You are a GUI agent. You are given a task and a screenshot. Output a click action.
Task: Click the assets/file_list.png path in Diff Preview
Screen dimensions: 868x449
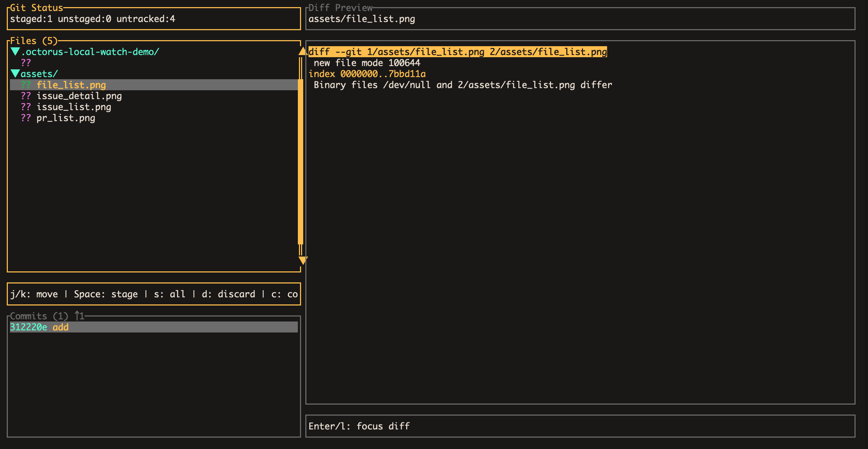(361, 19)
